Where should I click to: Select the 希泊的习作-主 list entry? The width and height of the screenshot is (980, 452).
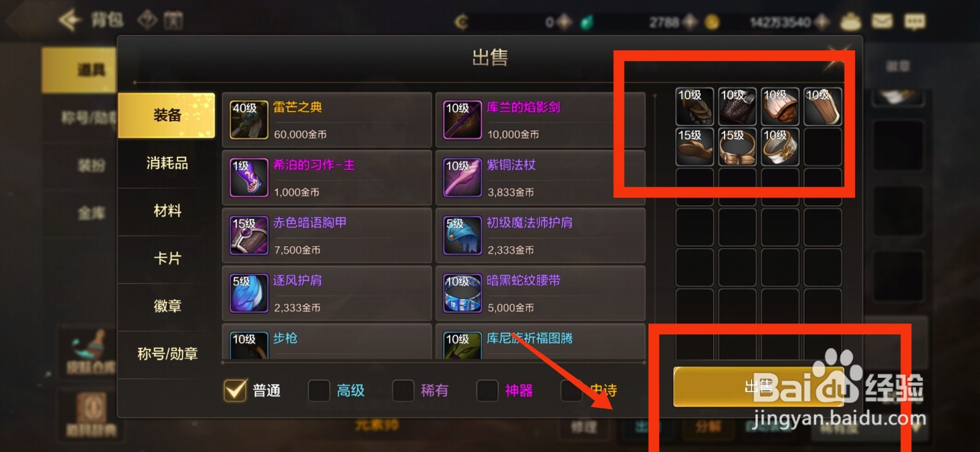(326, 178)
